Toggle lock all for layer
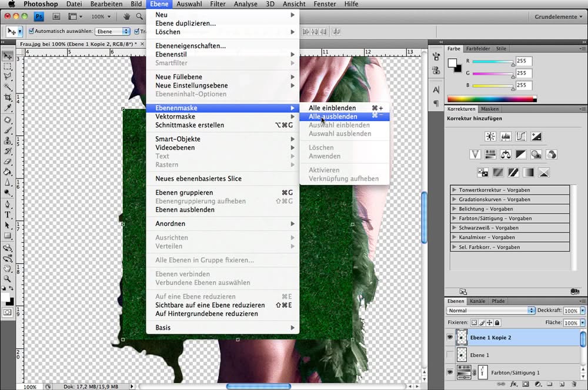The height and width of the screenshot is (390, 588). (x=497, y=322)
